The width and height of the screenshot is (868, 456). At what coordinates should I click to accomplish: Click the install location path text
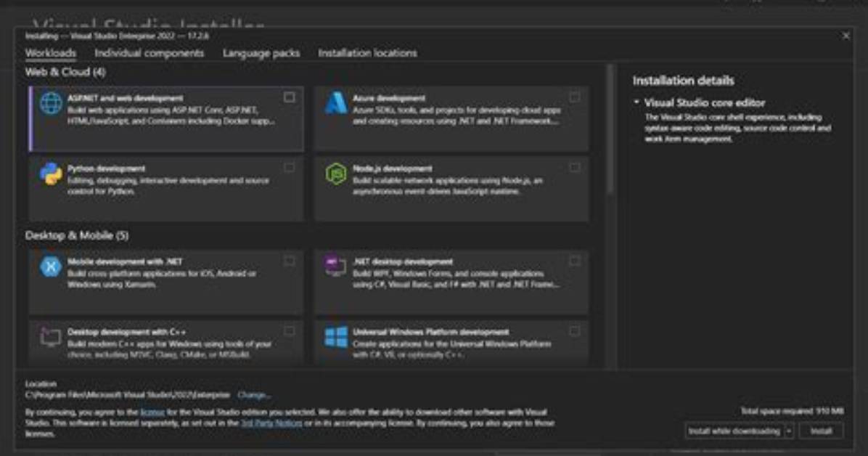click(127, 395)
